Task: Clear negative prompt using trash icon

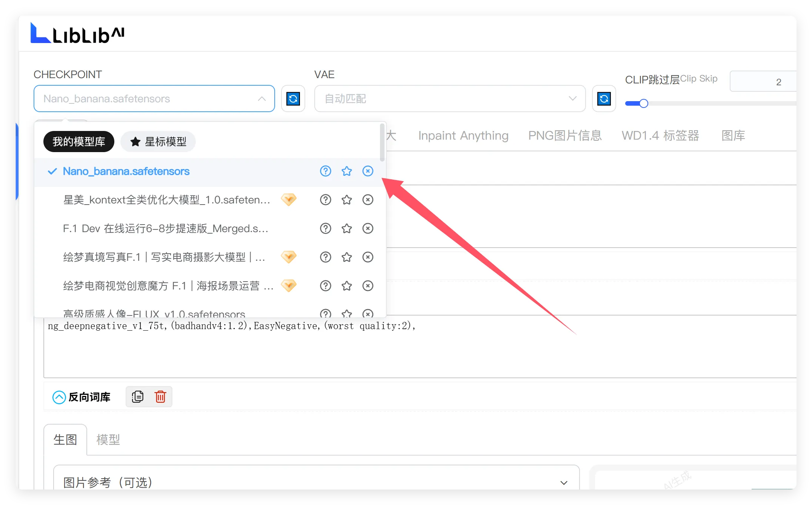Action: (160, 397)
